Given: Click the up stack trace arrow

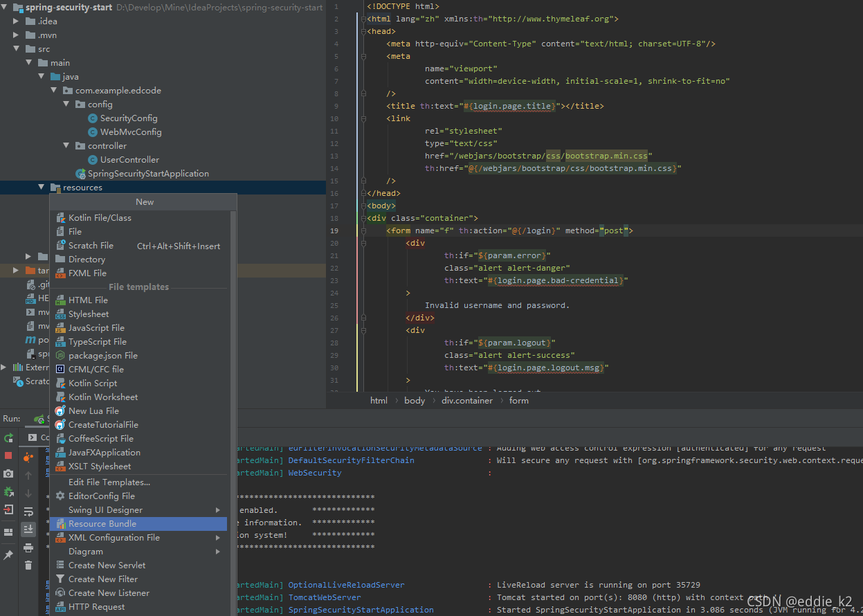Looking at the screenshot, I should tap(28, 475).
